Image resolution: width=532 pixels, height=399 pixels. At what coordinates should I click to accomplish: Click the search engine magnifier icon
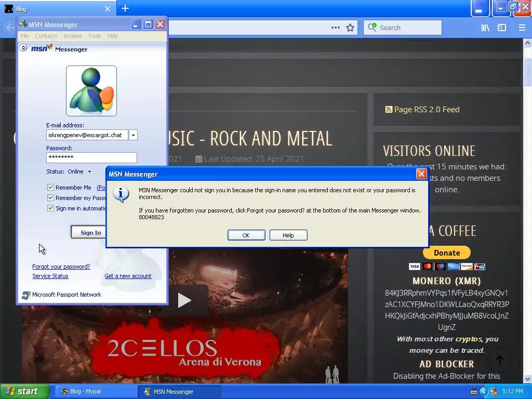(372, 27)
